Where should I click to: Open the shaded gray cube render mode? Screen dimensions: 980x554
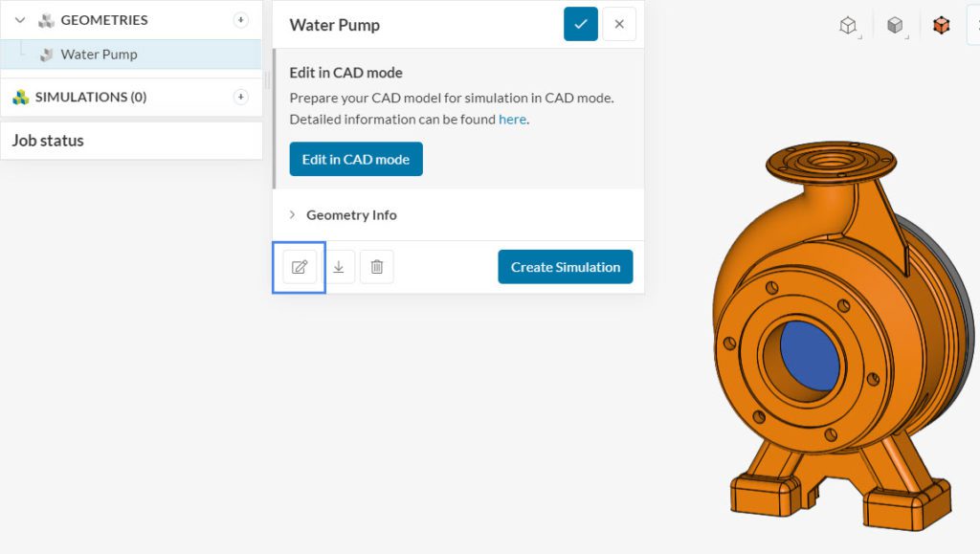895,26
